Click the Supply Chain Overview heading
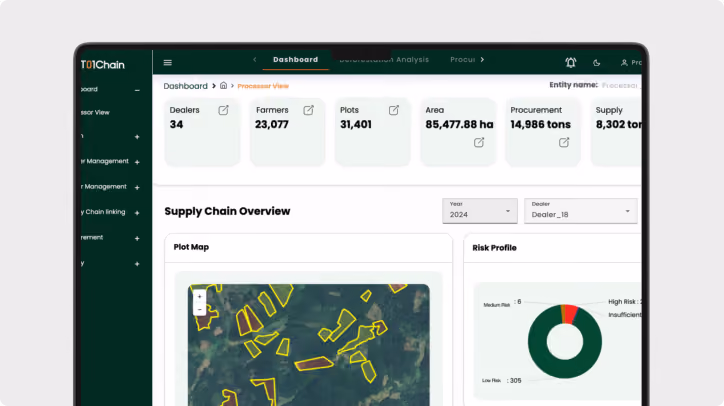 tap(227, 211)
